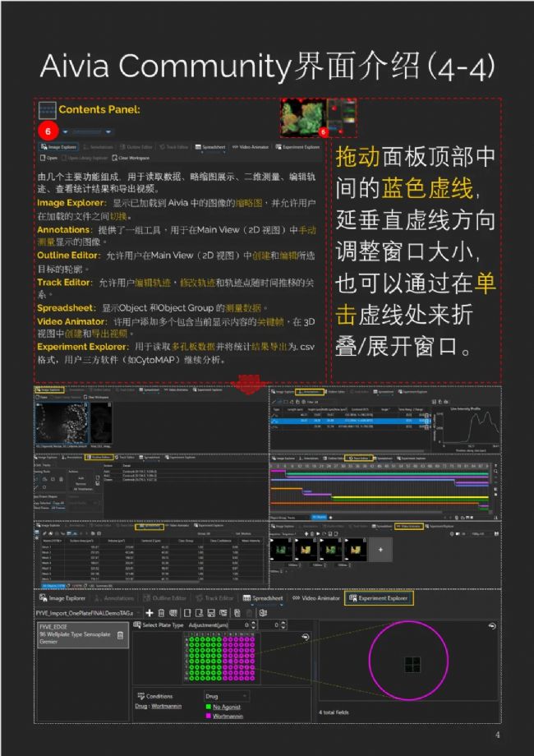The width and height of the screenshot is (534, 756).
Task: Click the save icon in Experiment Explorer toolbar
Action: (211, 613)
